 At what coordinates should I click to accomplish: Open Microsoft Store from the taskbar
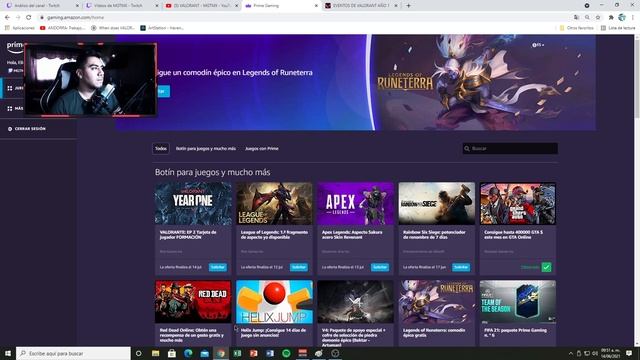(172, 353)
